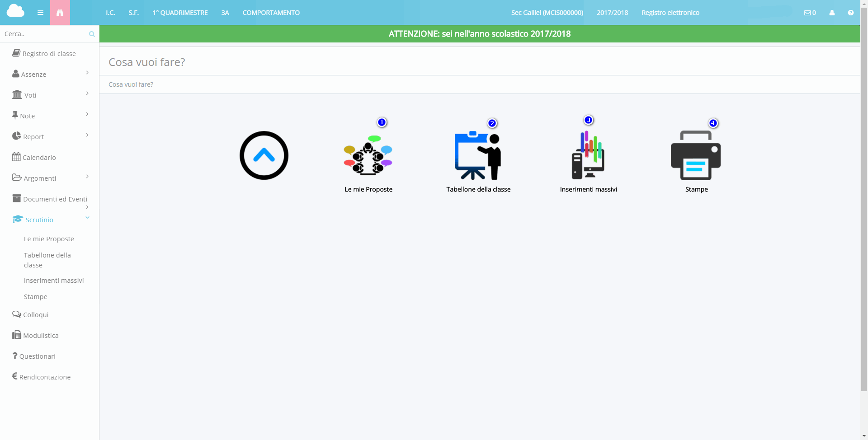
Task: Click the circular up-arrow back icon
Action: coord(264,155)
